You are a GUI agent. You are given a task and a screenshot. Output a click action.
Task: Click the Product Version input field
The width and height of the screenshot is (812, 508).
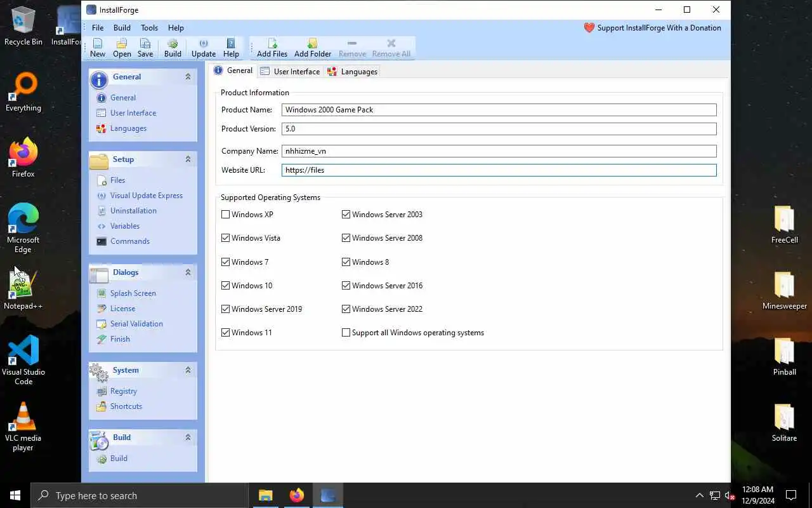click(x=499, y=129)
